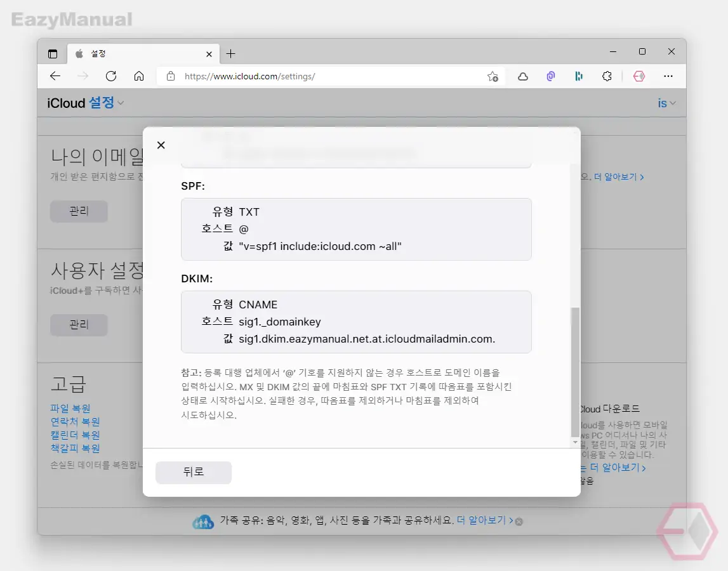The width and height of the screenshot is (728, 571).
Task: Open a new browser tab
Action: pos(231,54)
